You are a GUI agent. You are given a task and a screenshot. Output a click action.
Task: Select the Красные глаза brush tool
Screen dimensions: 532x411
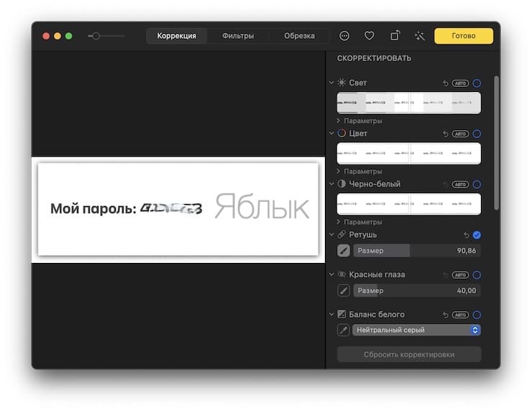(x=344, y=290)
